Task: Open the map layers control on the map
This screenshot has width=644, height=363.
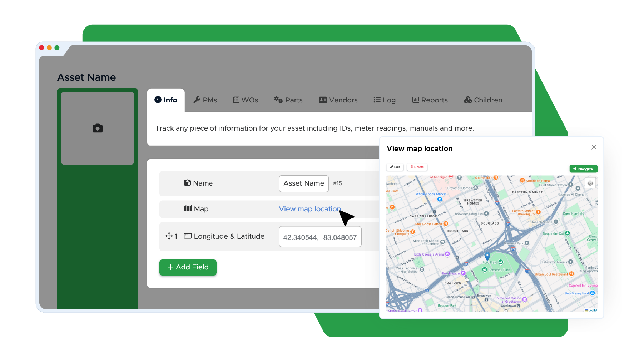Action: click(590, 183)
